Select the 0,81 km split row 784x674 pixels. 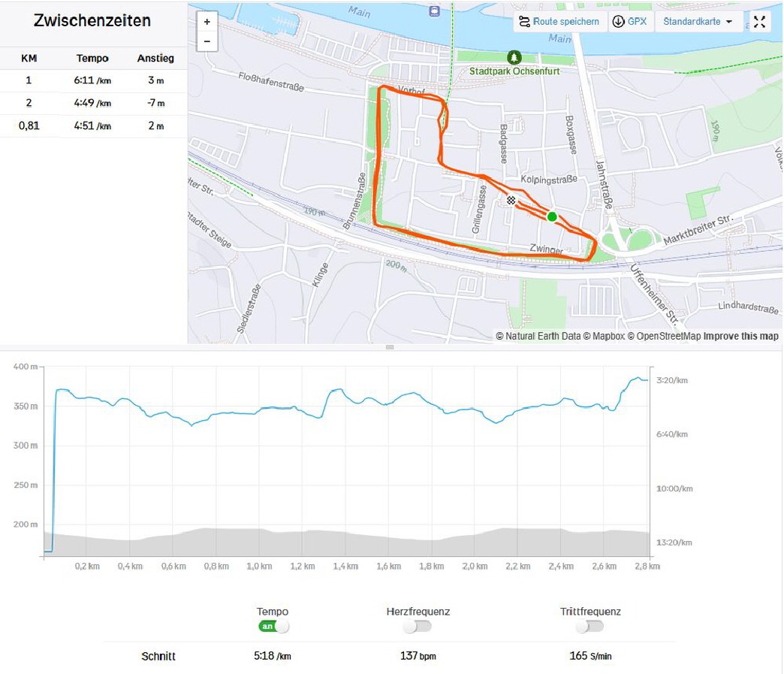[x=93, y=125]
